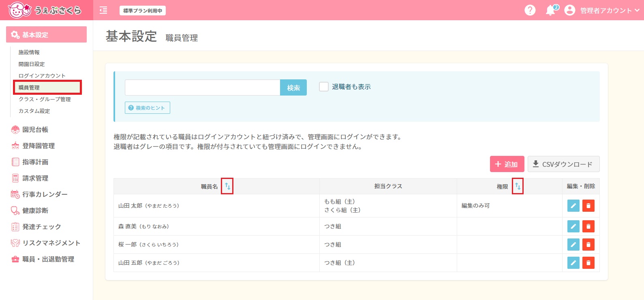The height and width of the screenshot is (300, 644).
Task: Click the 担当クラス column header
Action: pyautogui.click(x=388, y=186)
